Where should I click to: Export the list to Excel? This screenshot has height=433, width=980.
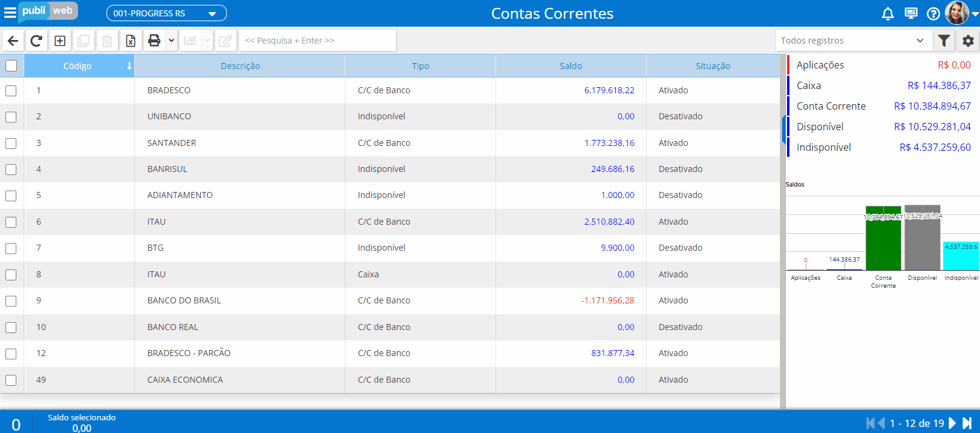click(x=131, y=41)
